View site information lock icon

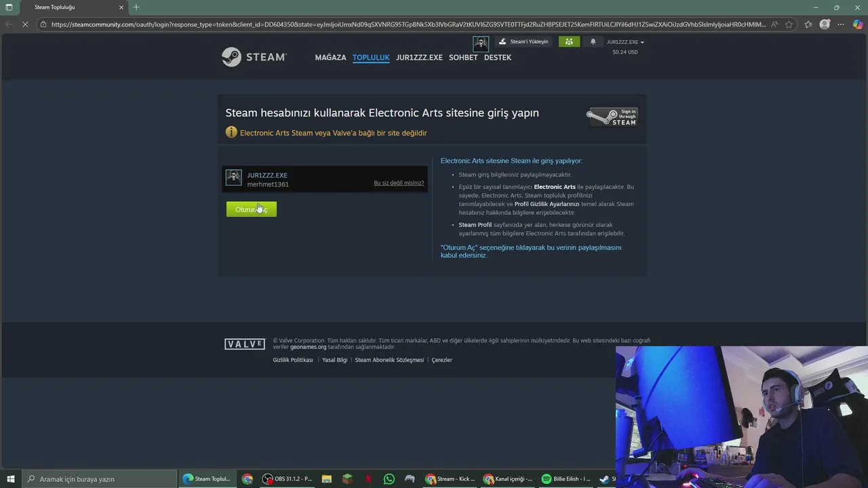(x=43, y=24)
